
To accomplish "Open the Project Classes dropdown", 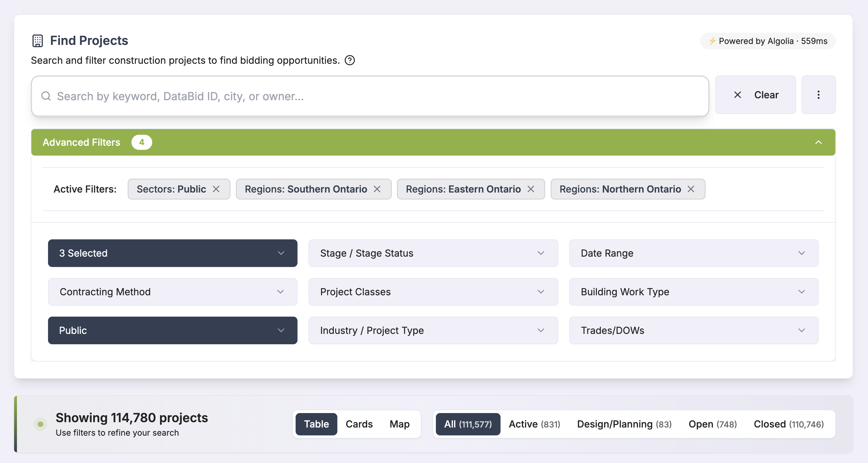I will tap(433, 292).
